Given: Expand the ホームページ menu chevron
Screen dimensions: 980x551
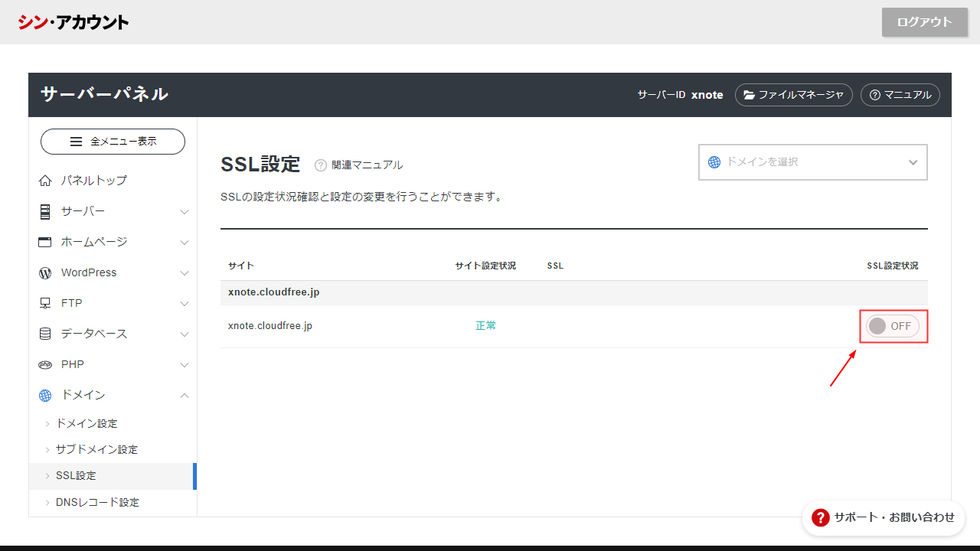Looking at the screenshot, I should pyautogui.click(x=184, y=242).
